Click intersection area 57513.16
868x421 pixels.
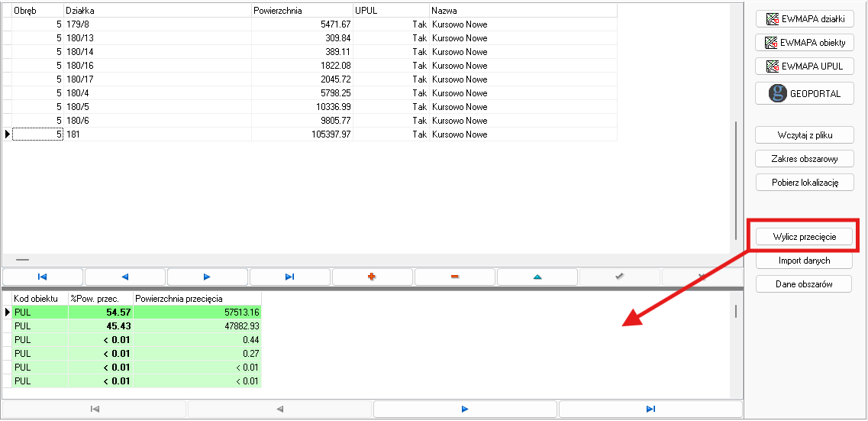coord(197,312)
